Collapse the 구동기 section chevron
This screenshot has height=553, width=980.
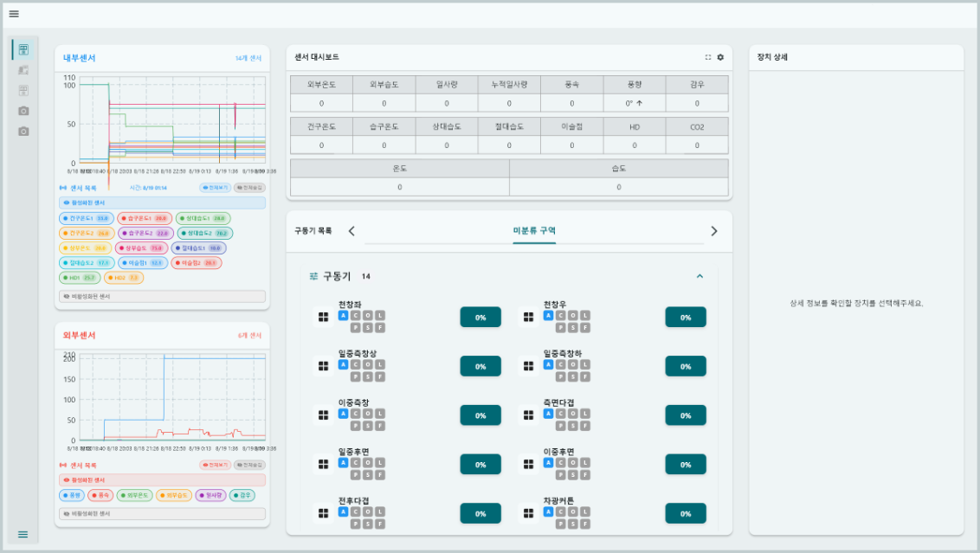(700, 276)
